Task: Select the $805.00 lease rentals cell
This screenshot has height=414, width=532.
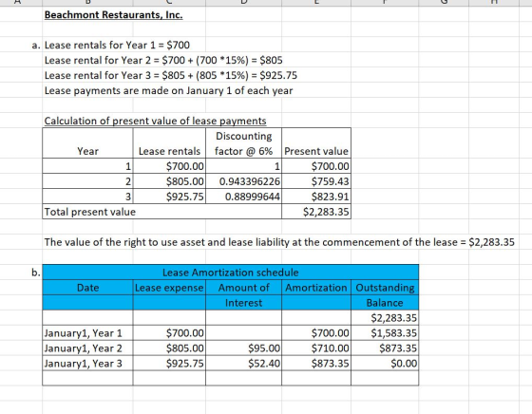Action: click(x=169, y=181)
